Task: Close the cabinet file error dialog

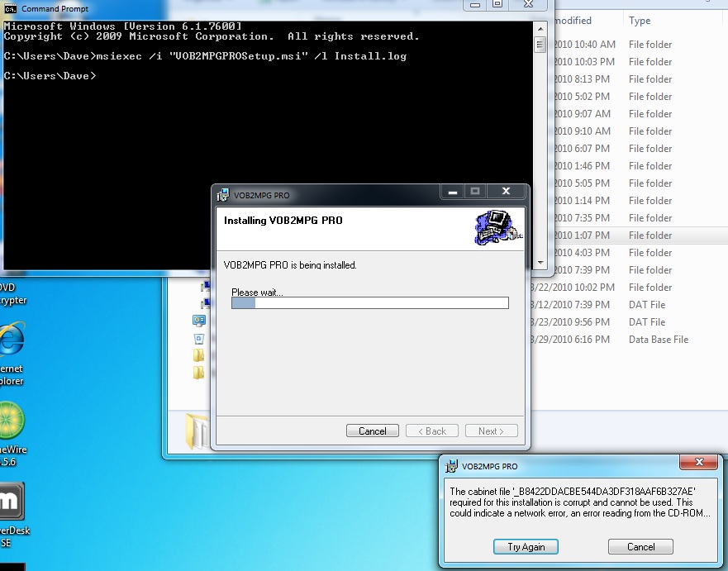Action: [x=699, y=462]
